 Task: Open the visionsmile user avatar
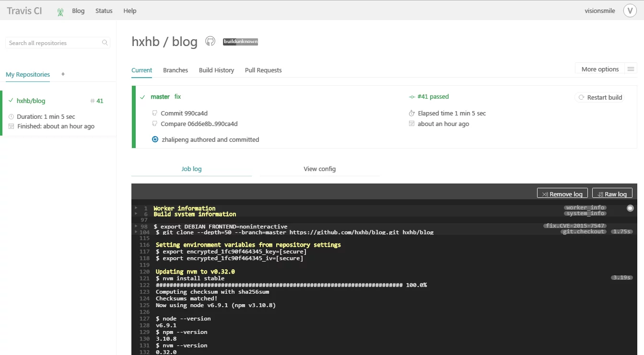(630, 11)
